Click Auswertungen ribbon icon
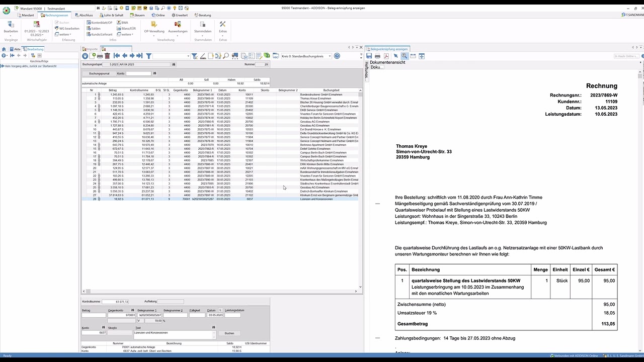Image resolution: width=644 pixels, height=362 pixels. coord(178,25)
